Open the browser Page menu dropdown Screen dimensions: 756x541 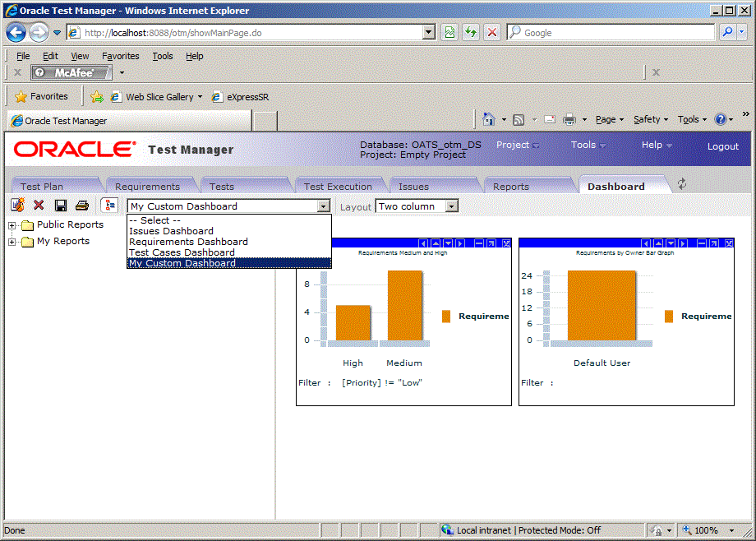click(x=610, y=119)
